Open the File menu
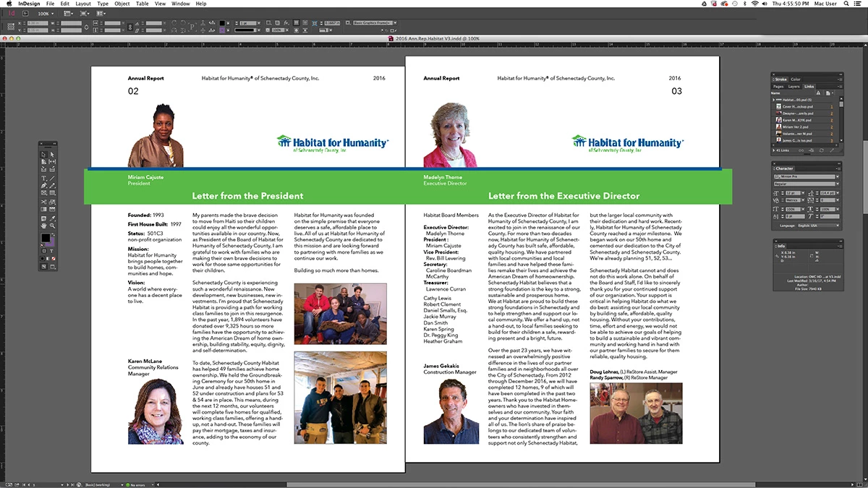Image resolution: width=868 pixels, height=488 pixels. tap(50, 4)
